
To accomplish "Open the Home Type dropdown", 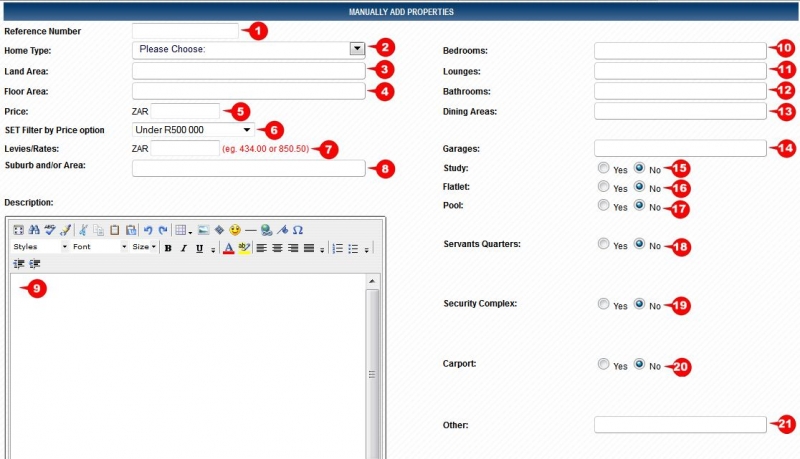I will pyautogui.click(x=249, y=49).
